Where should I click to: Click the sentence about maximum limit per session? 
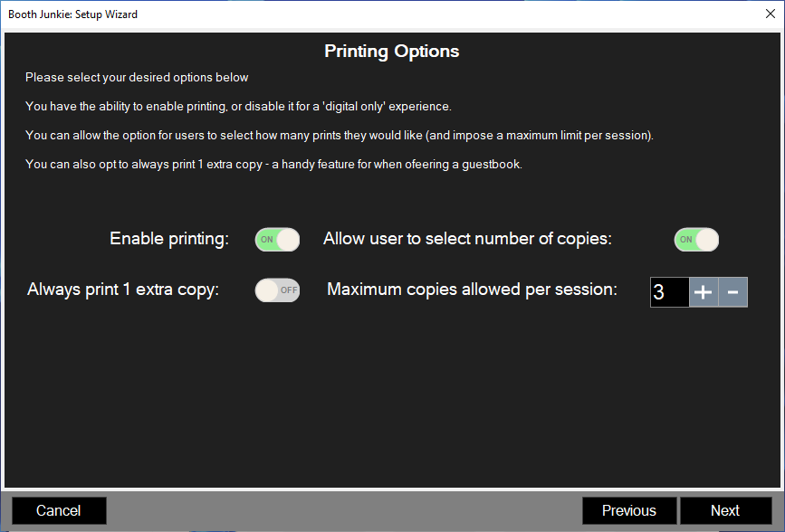pyautogui.click(x=340, y=136)
